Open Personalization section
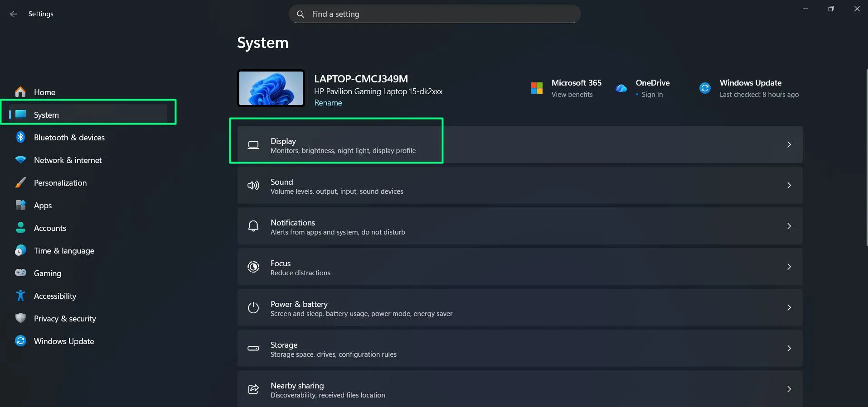This screenshot has width=868, height=407. [x=88, y=182]
